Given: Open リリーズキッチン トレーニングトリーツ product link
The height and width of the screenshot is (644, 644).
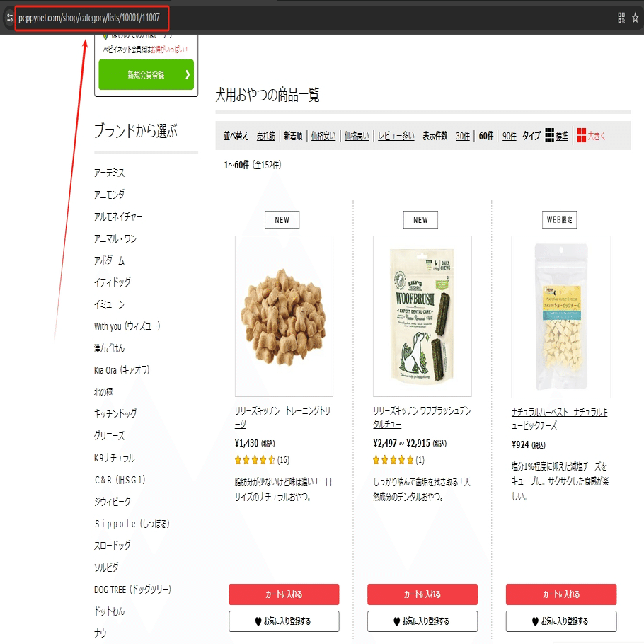Looking at the screenshot, I should click(x=282, y=418).
